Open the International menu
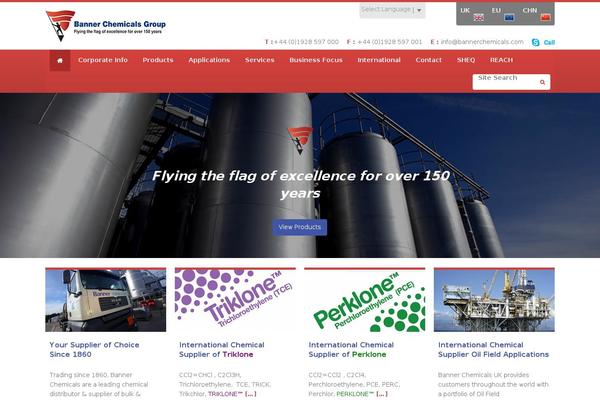Image resolution: width=600 pixels, height=400 pixels. (x=379, y=60)
